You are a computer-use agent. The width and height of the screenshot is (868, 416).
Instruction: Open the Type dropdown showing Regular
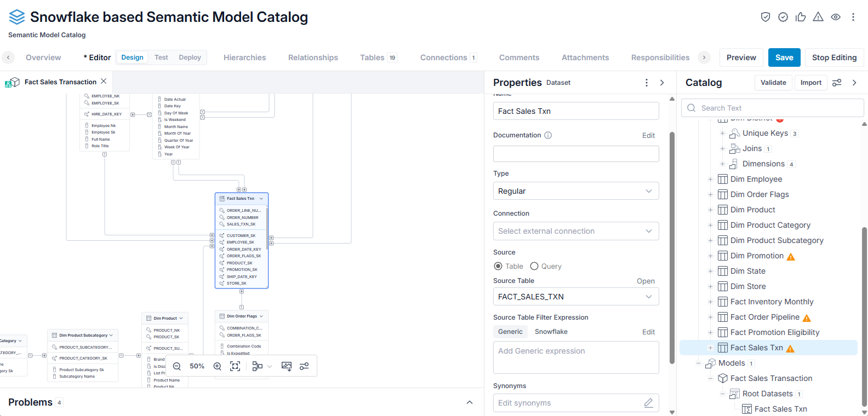pos(576,191)
